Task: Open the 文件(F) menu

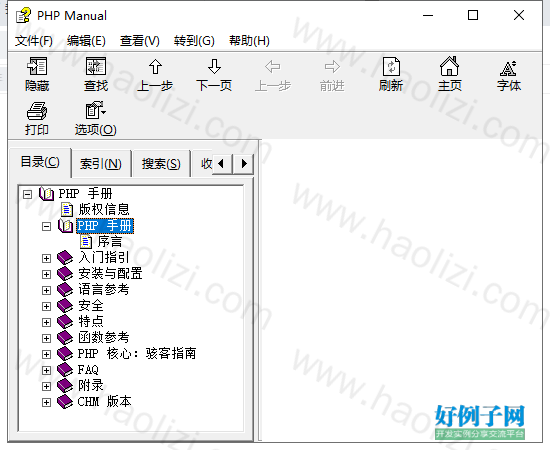Action: pos(34,41)
